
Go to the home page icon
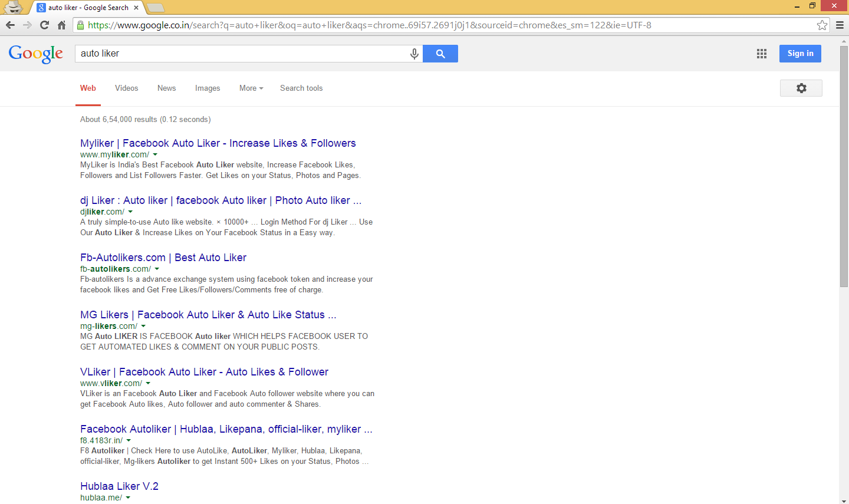pos(61,25)
